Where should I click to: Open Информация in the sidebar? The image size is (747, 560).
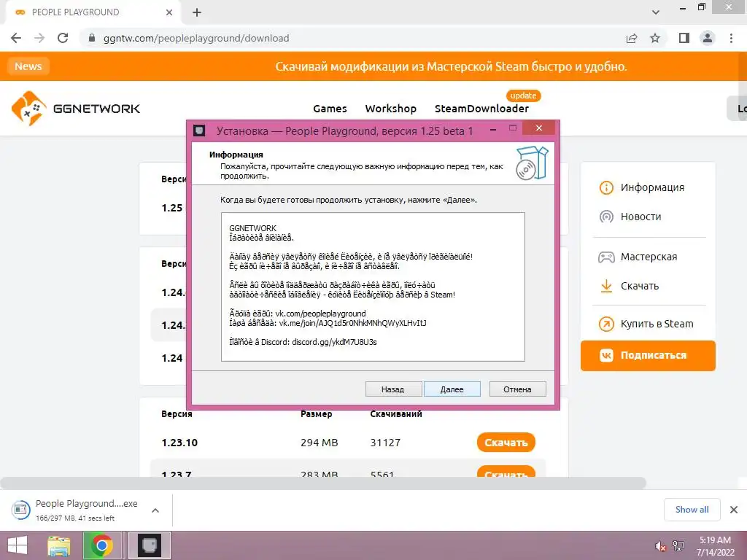tap(652, 187)
